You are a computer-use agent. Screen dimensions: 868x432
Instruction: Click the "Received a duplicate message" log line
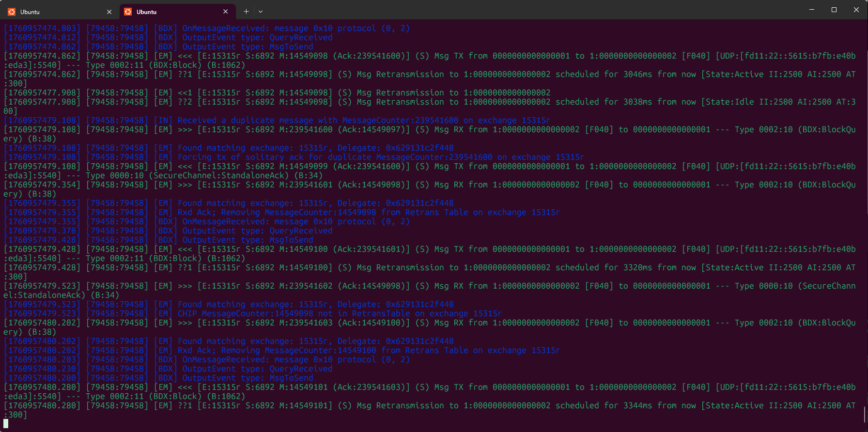click(363, 120)
